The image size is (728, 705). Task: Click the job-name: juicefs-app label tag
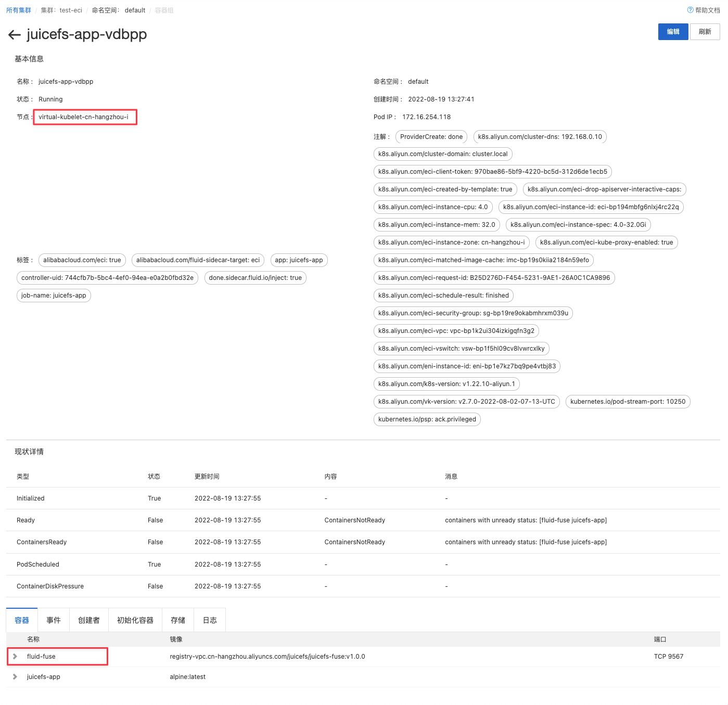tap(54, 296)
